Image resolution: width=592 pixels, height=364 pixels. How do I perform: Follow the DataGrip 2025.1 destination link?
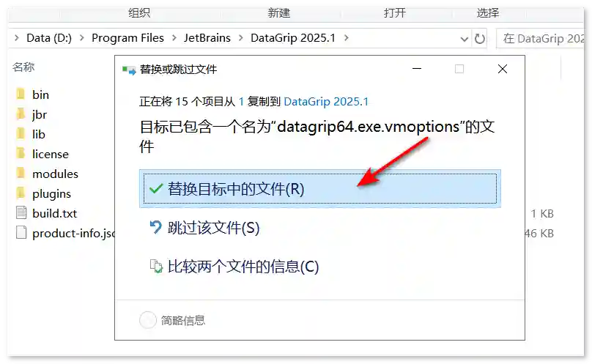click(326, 102)
